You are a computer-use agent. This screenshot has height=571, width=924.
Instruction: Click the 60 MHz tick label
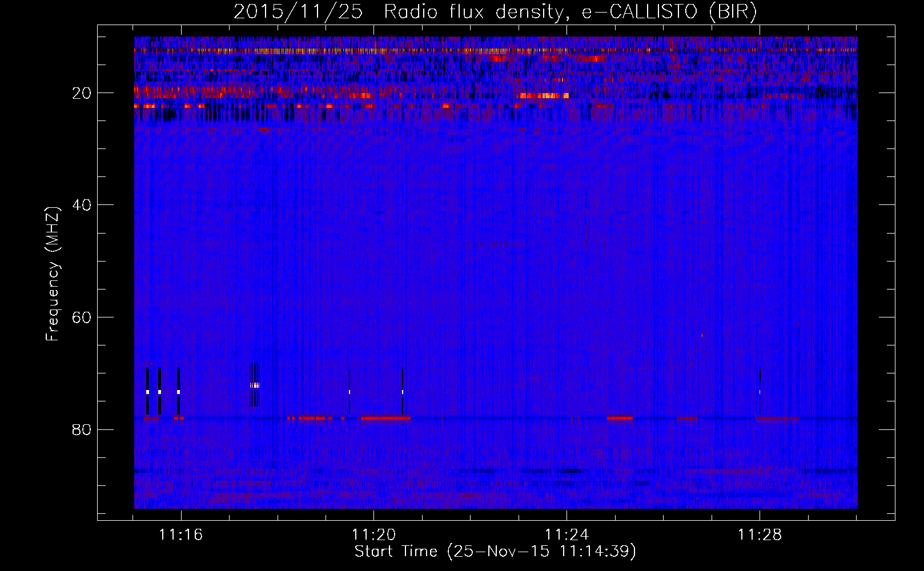tap(82, 317)
